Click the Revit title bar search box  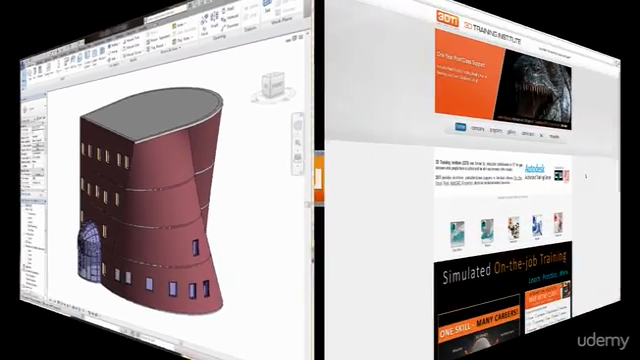[x=166, y=14]
